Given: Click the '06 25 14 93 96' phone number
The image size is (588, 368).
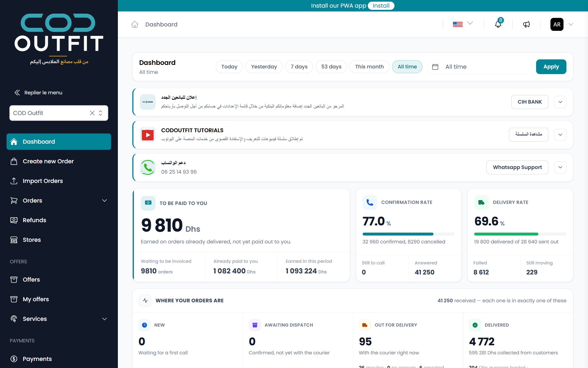Looking at the screenshot, I should pos(179,172).
